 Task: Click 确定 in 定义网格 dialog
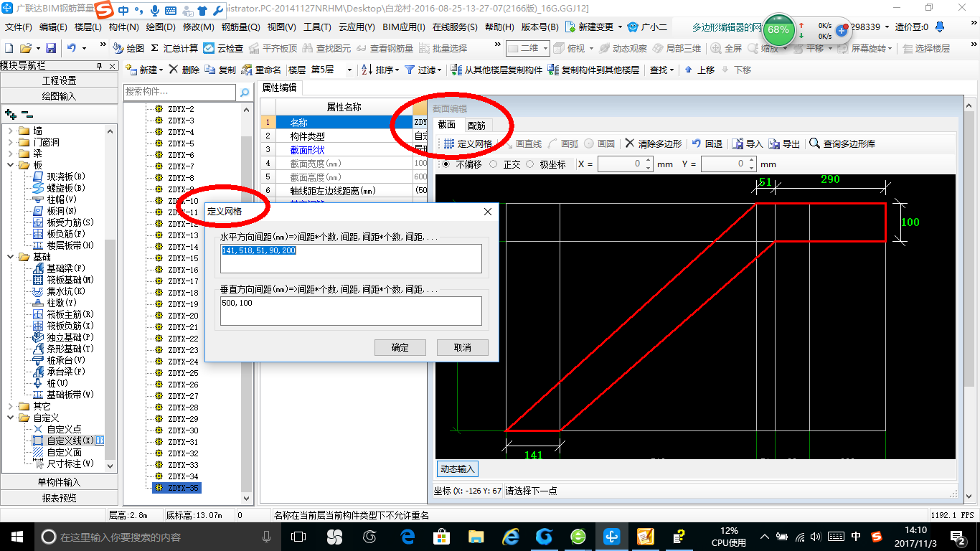[400, 347]
